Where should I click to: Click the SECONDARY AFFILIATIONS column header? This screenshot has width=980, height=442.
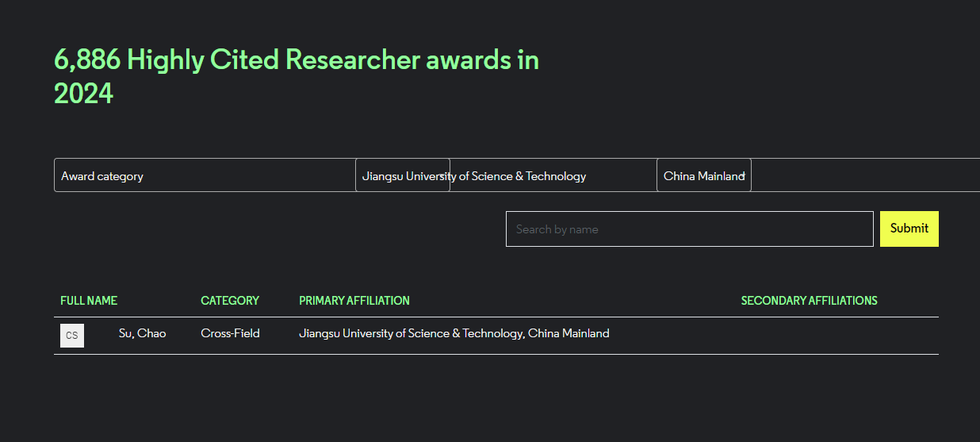pos(809,301)
